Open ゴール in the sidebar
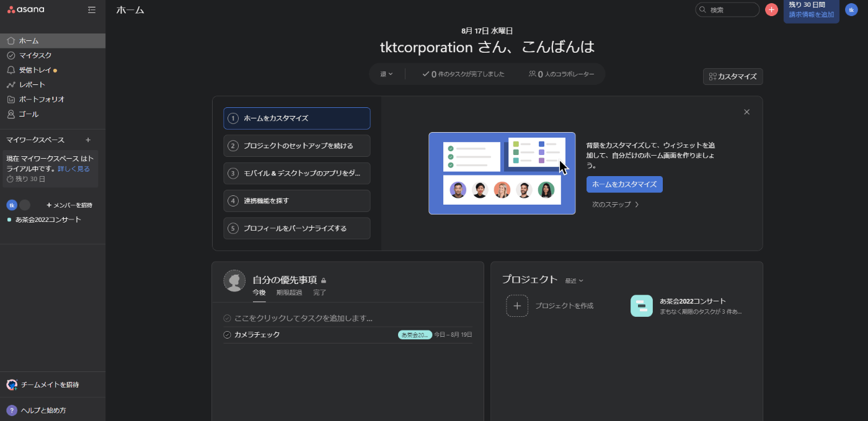 click(x=53, y=114)
